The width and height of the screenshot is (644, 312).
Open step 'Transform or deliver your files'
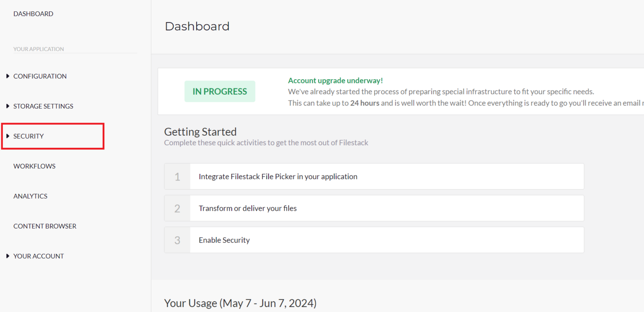click(x=247, y=208)
